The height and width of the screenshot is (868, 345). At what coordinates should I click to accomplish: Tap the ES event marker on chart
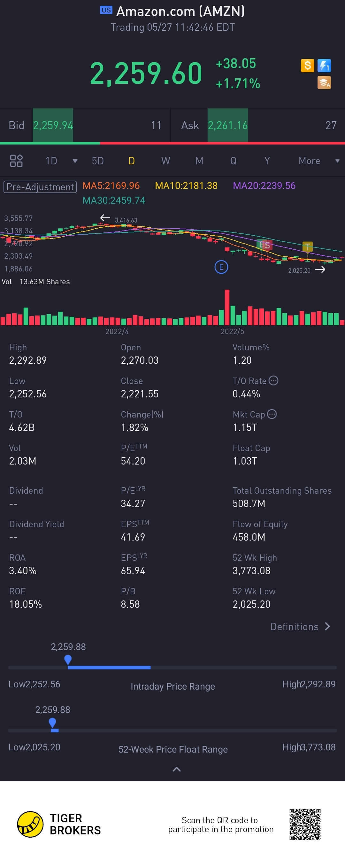tap(264, 245)
